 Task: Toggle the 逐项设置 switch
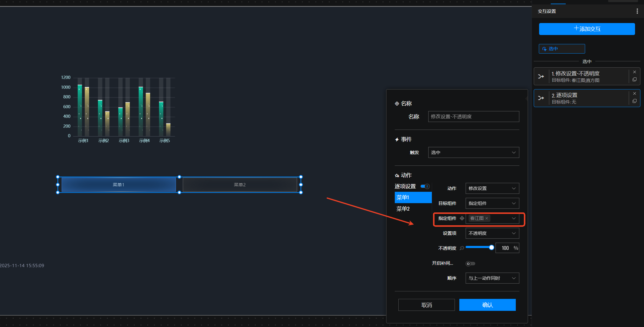425,186
